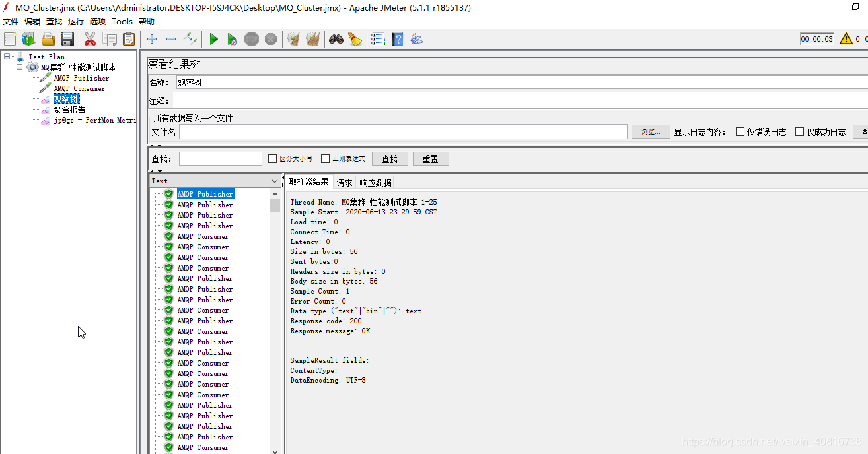
Task: Click the 注释 input field
Action: (x=521, y=101)
